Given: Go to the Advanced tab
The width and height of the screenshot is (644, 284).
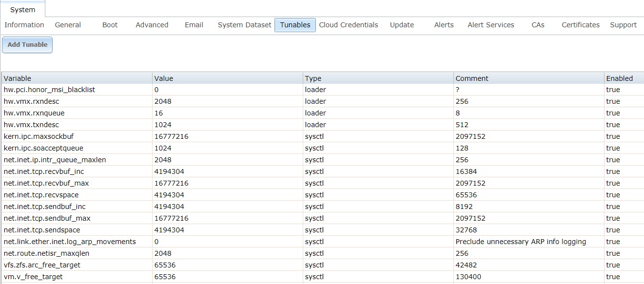Looking at the screenshot, I should point(152,25).
